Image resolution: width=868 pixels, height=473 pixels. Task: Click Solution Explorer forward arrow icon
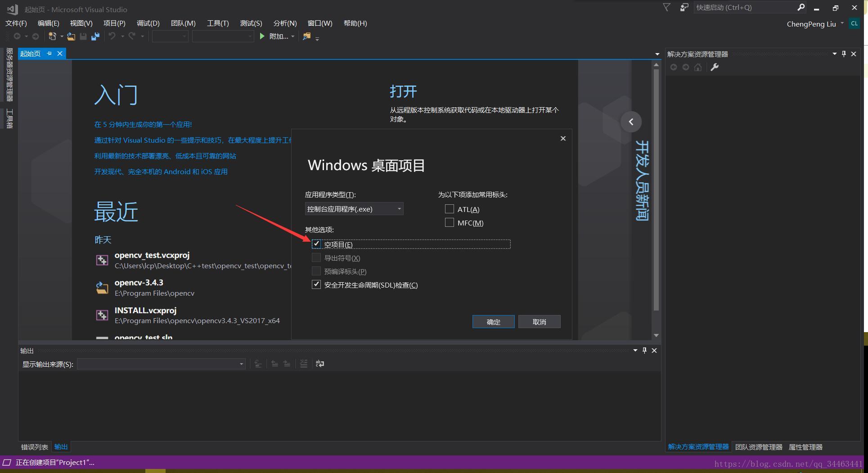tap(685, 67)
